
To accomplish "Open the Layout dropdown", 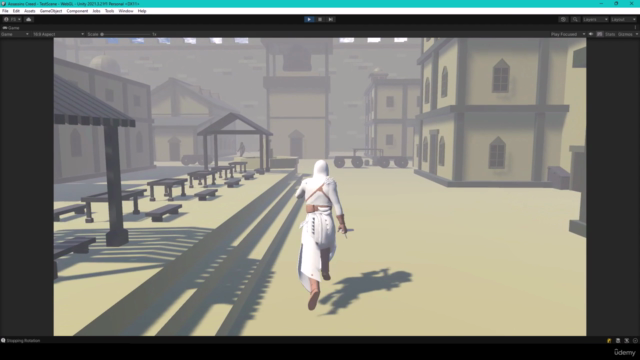I will pyautogui.click(x=623, y=19).
